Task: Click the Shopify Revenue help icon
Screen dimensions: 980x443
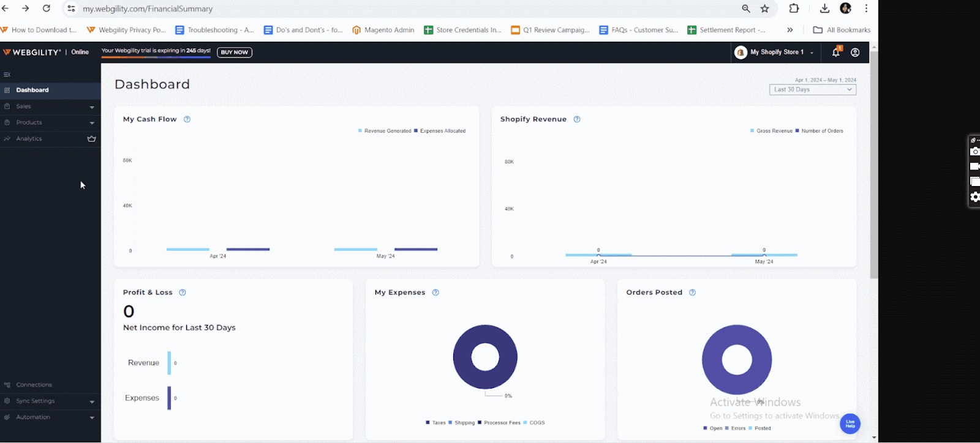Action: click(576, 119)
